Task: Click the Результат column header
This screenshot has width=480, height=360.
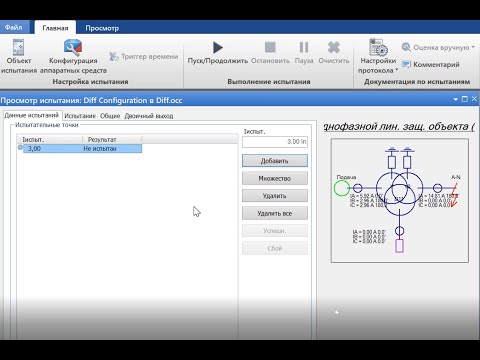Action: pyautogui.click(x=112, y=139)
